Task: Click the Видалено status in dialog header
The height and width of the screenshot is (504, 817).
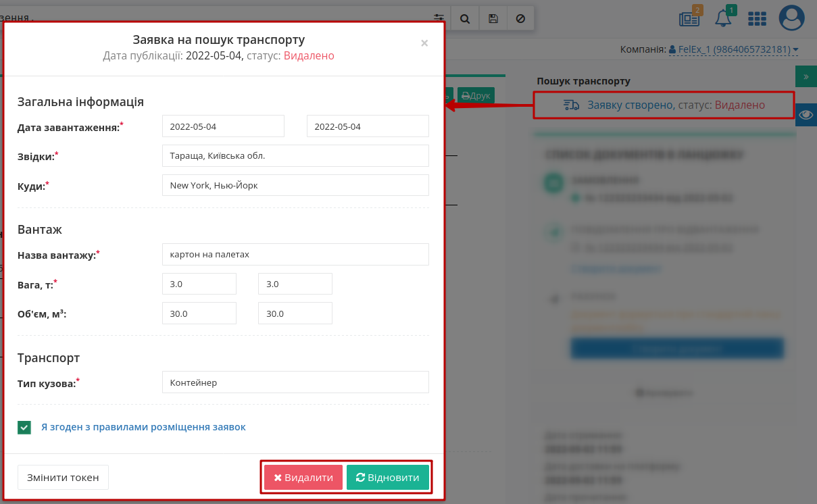Action: click(309, 55)
